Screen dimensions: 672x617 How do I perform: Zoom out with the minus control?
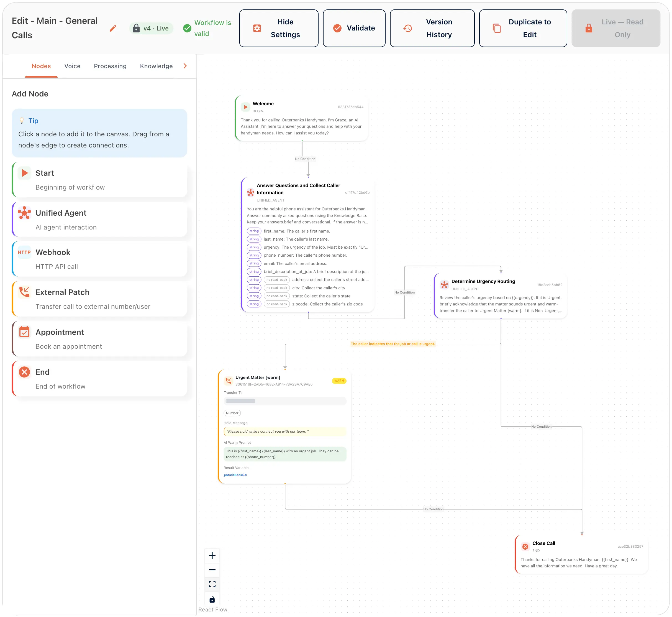point(212,570)
